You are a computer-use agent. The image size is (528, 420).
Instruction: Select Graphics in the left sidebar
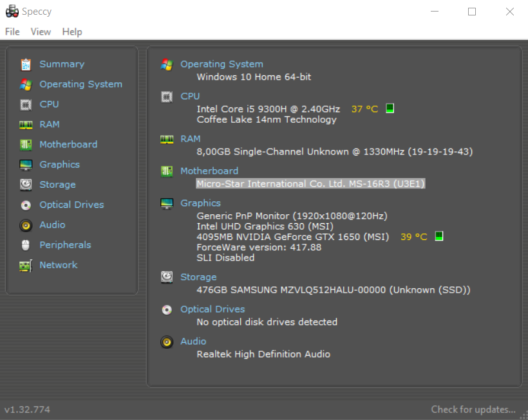coord(59,165)
